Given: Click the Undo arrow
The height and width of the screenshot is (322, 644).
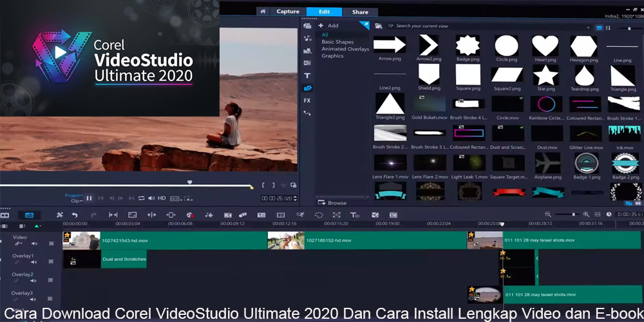Looking at the screenshot, I should pos(74,215).
